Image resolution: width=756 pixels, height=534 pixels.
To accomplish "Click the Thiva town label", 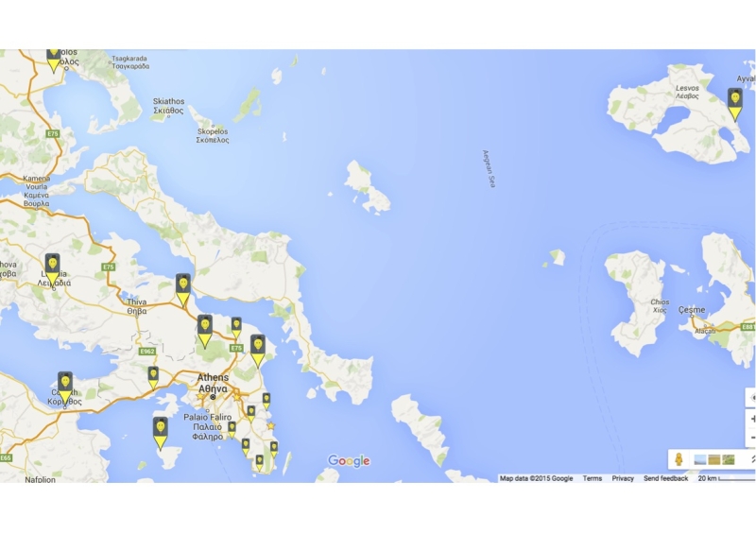I will click(136, 307).
